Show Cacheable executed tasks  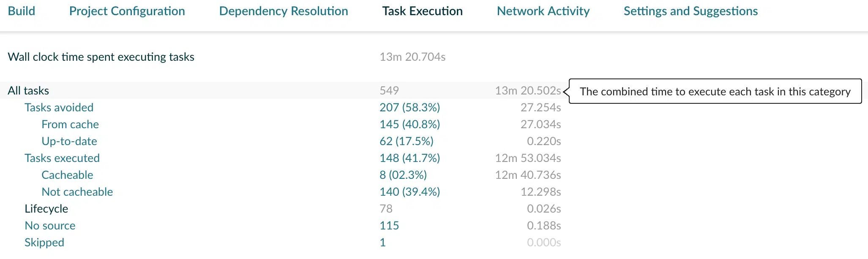click(x=67, y=175)
